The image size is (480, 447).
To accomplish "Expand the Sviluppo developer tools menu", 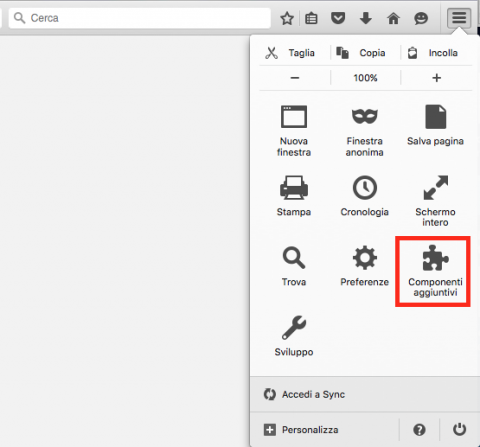I will (294, 336).
